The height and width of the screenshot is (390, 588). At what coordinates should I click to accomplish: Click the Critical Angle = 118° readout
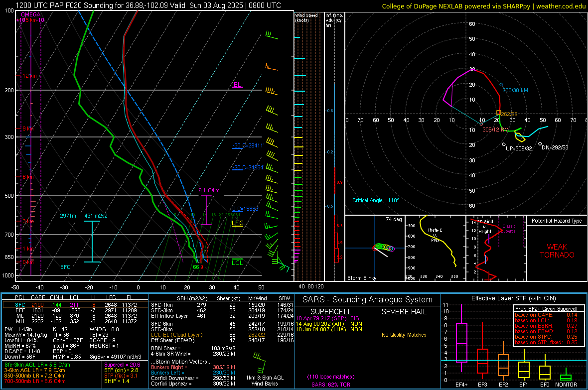click(x=376, y=200)
